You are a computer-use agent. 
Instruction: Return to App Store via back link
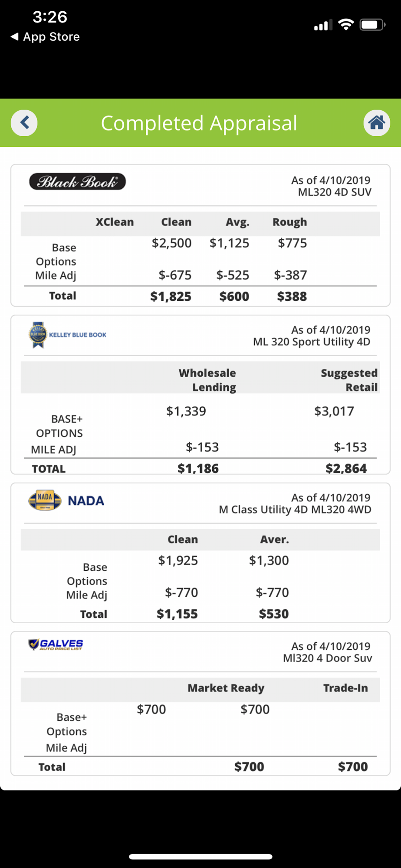coord(45,37)
